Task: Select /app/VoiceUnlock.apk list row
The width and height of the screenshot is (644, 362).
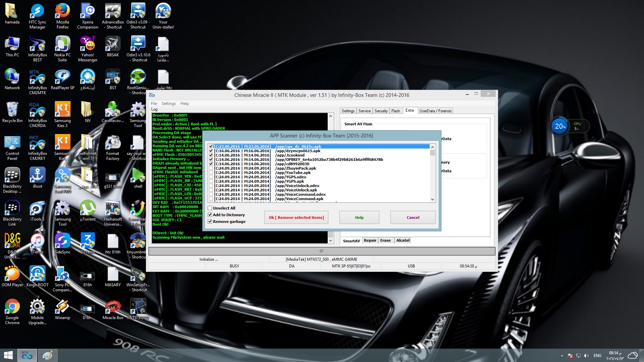Action: tap(319, 190)
